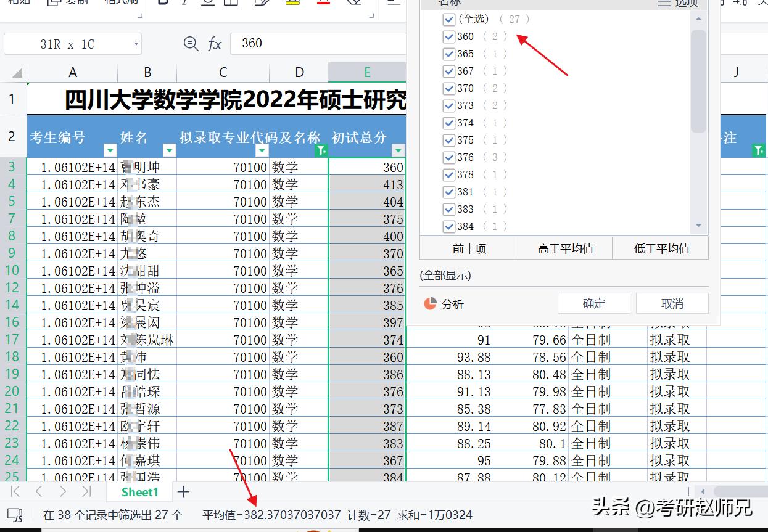Uncheck the (全选) select-all checkbox

click(x=448, y=19)
